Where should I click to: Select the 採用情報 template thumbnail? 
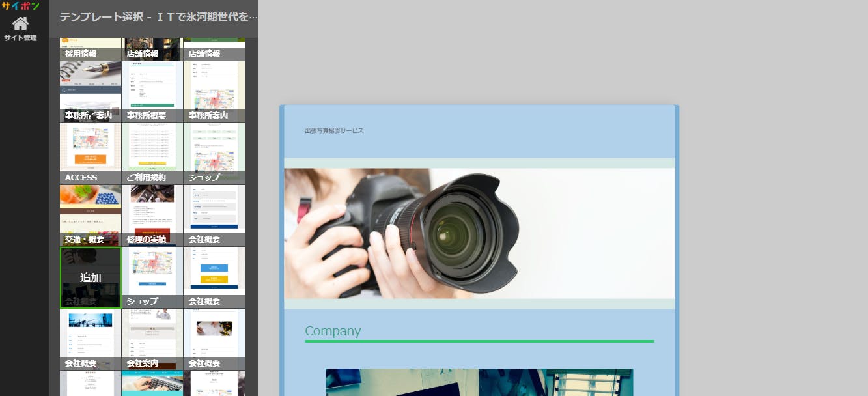tap(91, 49)
